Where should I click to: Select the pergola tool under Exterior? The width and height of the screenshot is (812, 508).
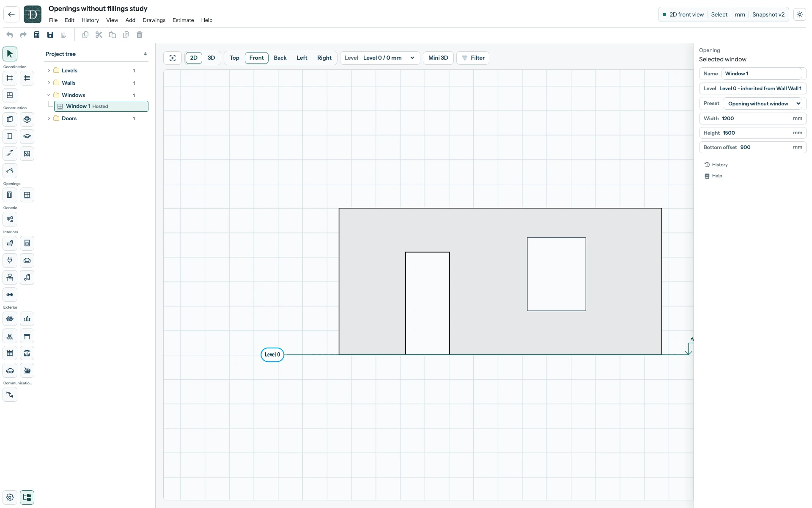pos(27,336)
